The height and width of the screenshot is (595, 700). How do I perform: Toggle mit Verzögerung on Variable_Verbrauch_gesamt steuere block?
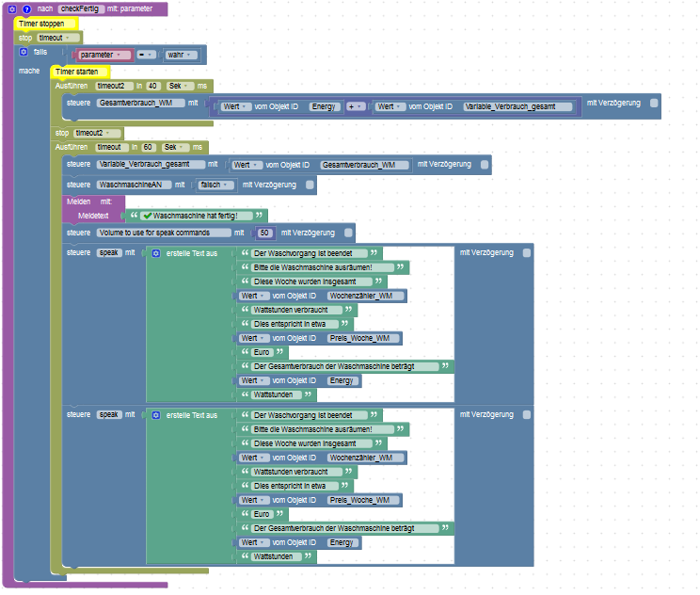[485, 165]
